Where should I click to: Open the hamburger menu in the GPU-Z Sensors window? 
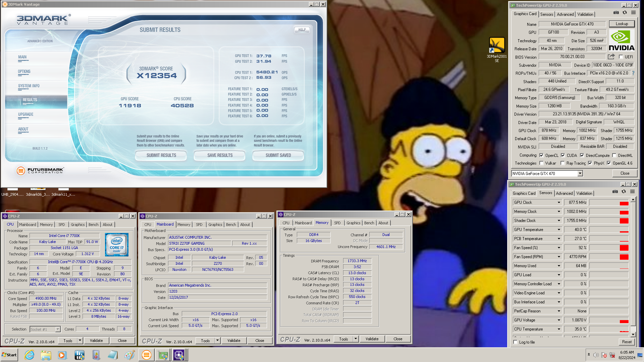tap(632, 192)
